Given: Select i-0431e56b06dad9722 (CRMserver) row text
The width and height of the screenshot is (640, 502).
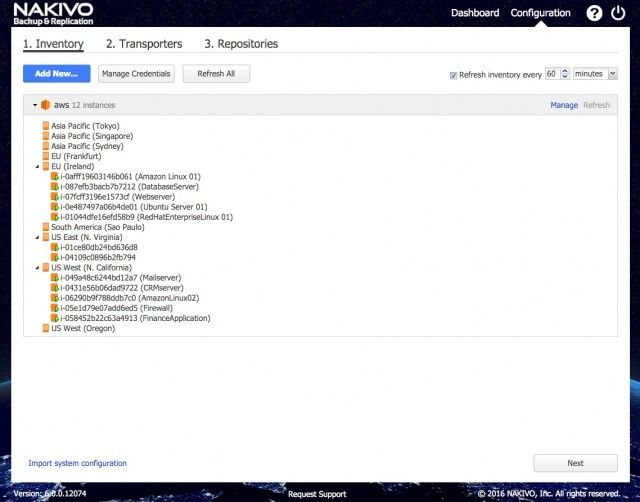Looking at the screenshot, I should (122, 288).
